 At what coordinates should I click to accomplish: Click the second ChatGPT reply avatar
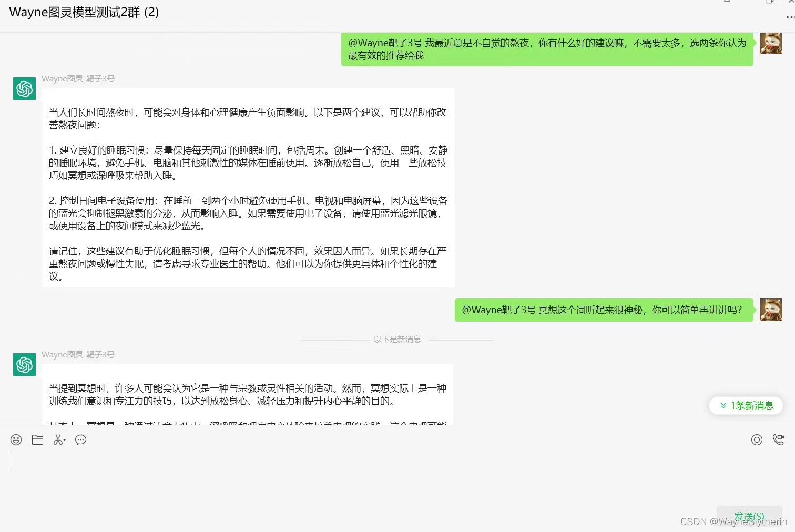[x=24, y=364]
